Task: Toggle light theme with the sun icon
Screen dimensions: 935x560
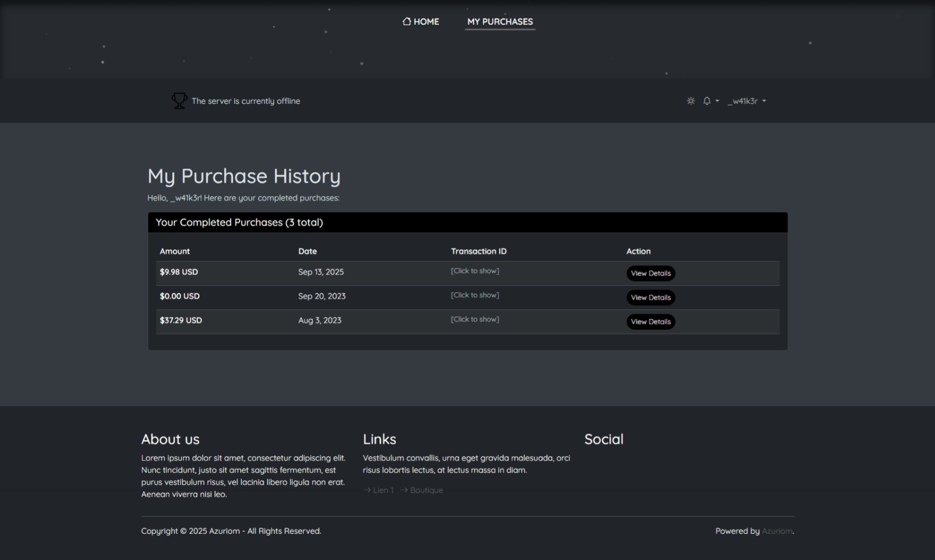Action: pyautogui.click(x=691, y=101)
